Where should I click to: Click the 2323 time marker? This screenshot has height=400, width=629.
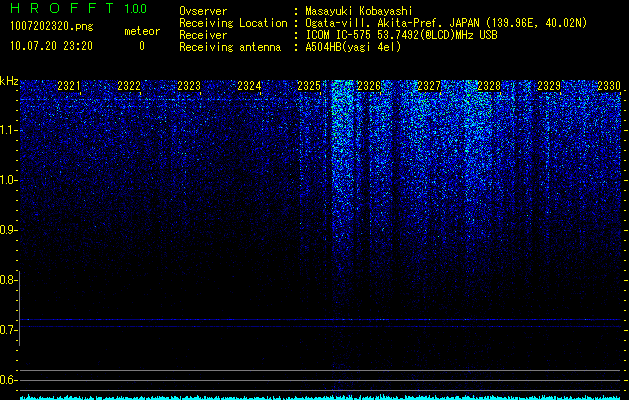pos(189,85)
